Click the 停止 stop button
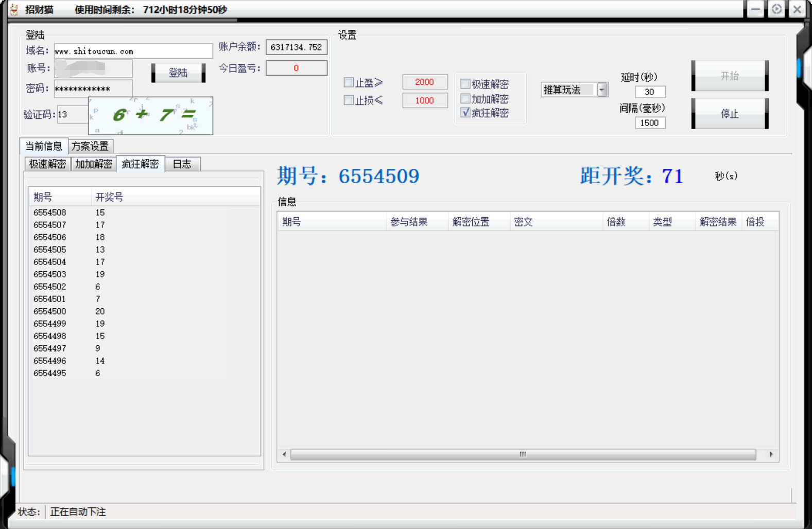Viewport: 812px width, 529px height. pos(730,114)
